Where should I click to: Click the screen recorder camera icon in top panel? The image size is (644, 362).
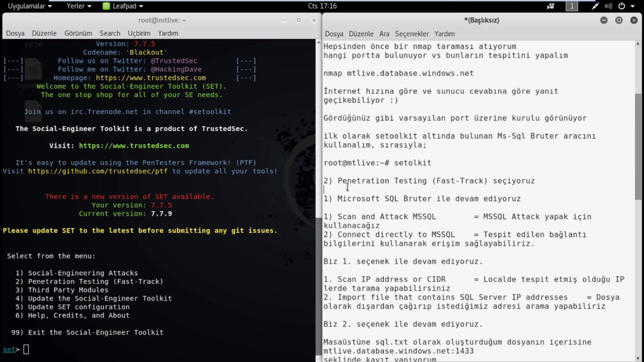coord(551,6)
